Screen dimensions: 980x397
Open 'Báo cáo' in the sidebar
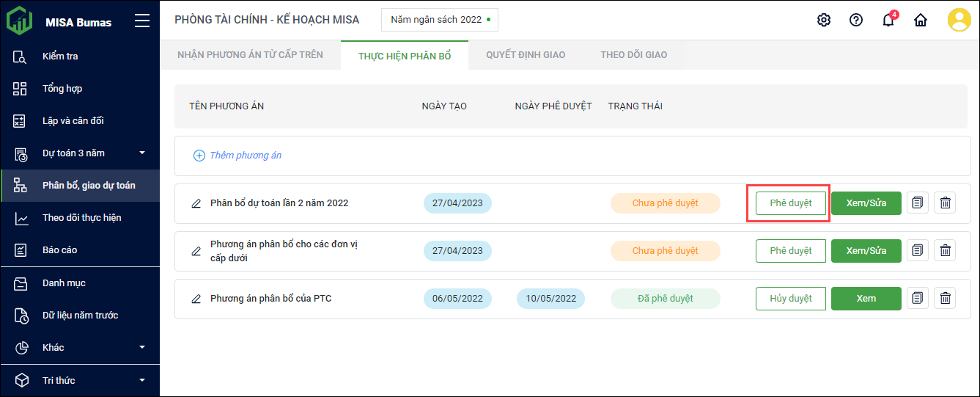coord(59,250)
